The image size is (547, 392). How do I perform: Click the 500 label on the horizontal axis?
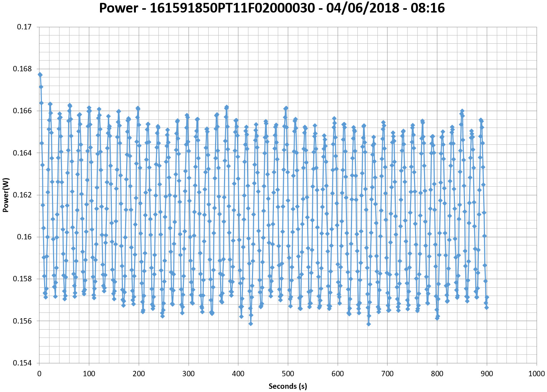click(x=287, y=374)
